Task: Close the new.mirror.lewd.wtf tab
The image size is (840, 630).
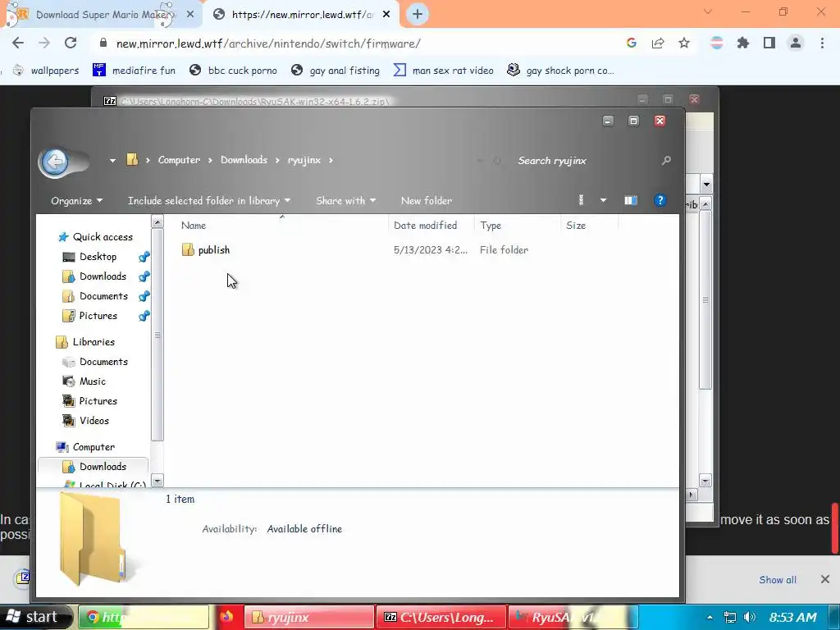Action: pyautogui.click(x=386, y=15)
